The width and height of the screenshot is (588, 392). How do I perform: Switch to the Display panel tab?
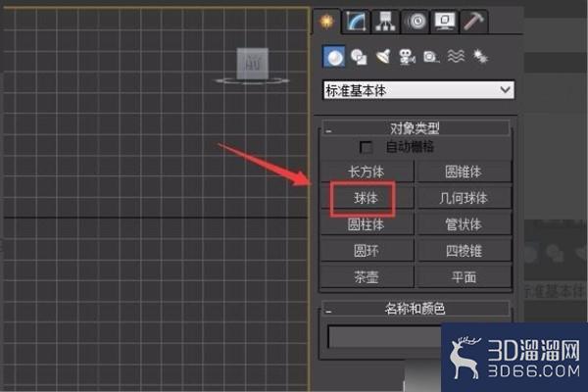click(445, 21)
